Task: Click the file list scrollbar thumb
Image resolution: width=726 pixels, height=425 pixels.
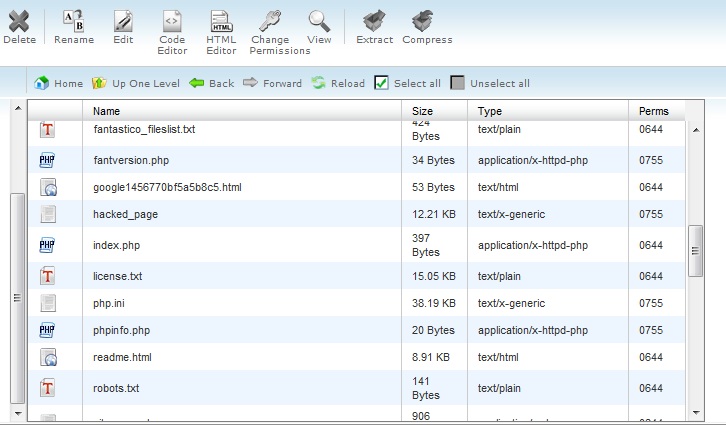Action: (695, 251)
